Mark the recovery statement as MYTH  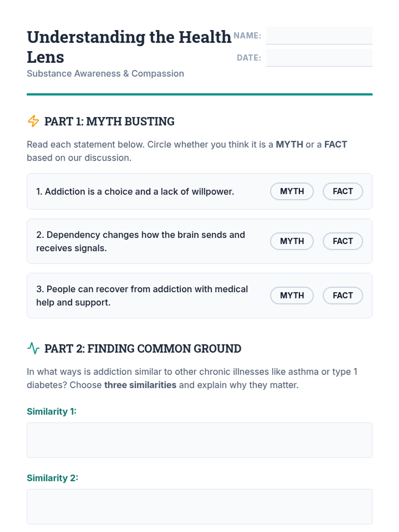coord(292,295)
